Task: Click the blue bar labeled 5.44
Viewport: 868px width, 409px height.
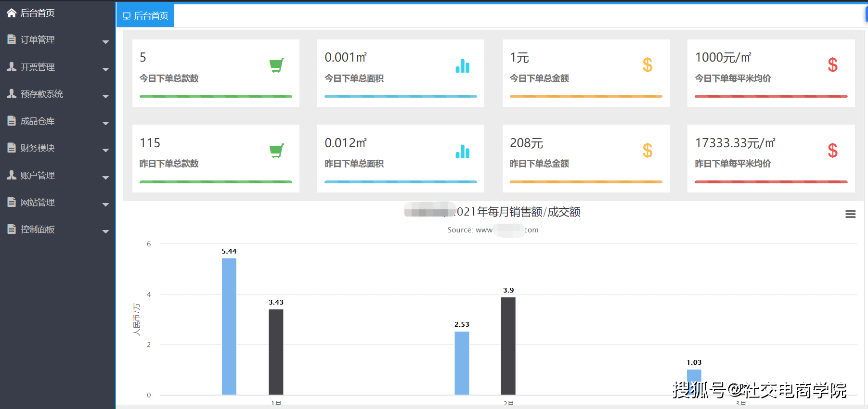Action: click(x=229, y=326)
